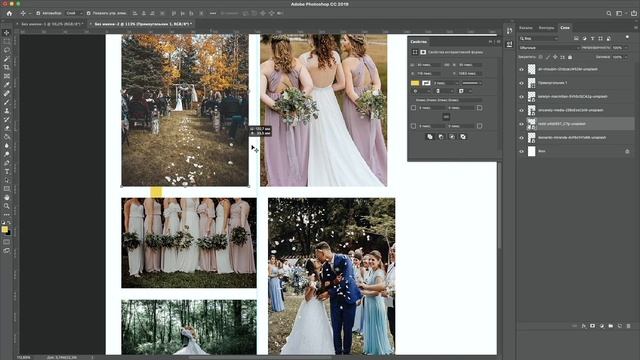Toggle Show Transform Controls checkbox
640x360 pixels.
click(89, 13)
